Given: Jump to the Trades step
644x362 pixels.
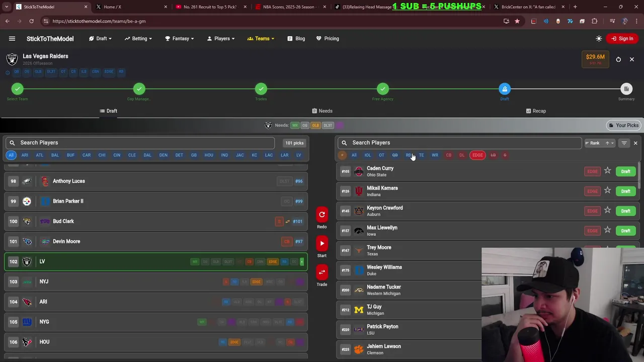Looking at the screenshot, I should 261,89.
